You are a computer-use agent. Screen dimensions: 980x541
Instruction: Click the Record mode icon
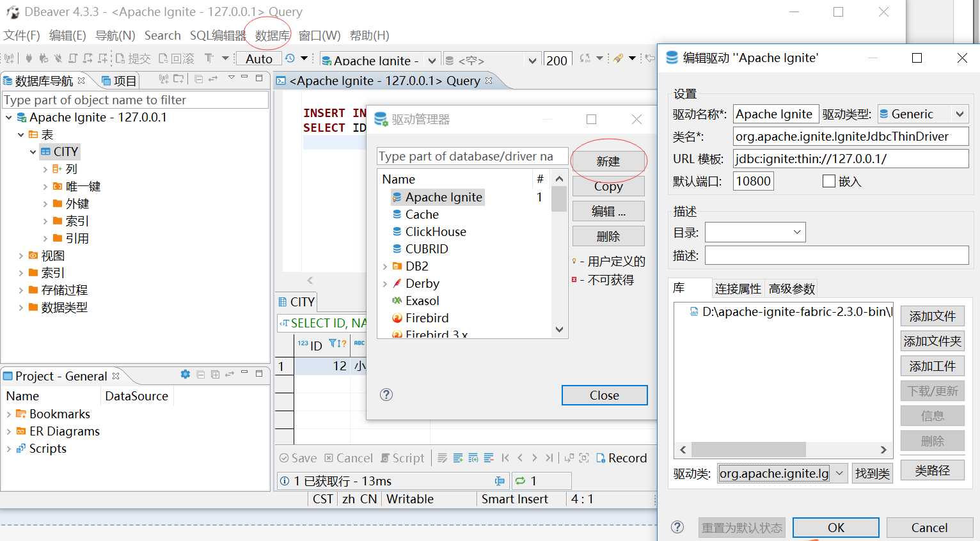(601, 458)
